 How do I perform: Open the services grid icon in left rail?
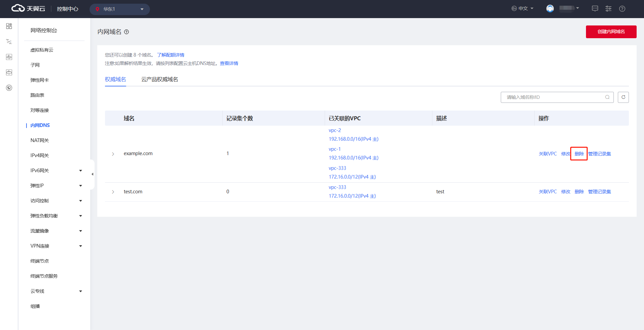(9, 26)
